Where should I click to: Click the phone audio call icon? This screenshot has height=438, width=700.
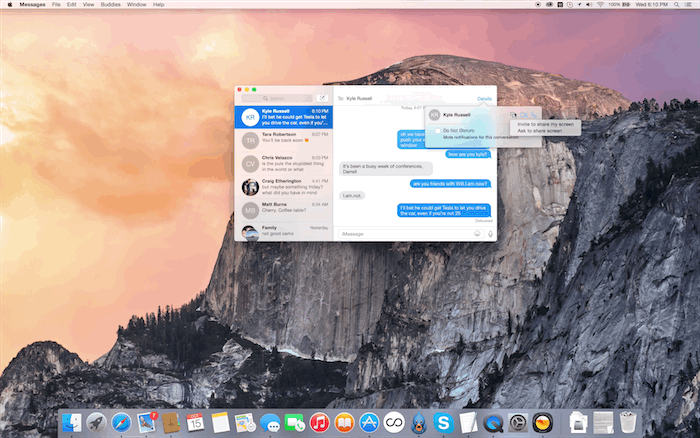(535, 115)
